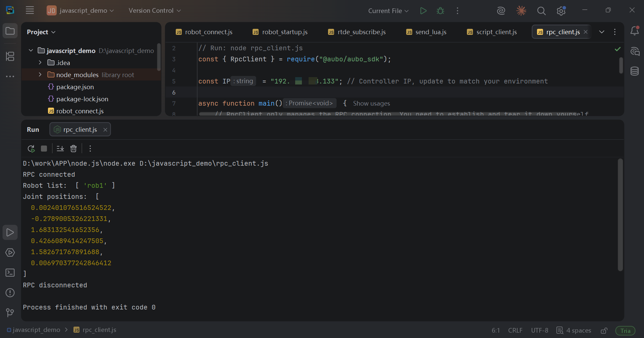Open the Git tool window
The width and height of the screenshot is (644, 338).
[x=10, y=313]
